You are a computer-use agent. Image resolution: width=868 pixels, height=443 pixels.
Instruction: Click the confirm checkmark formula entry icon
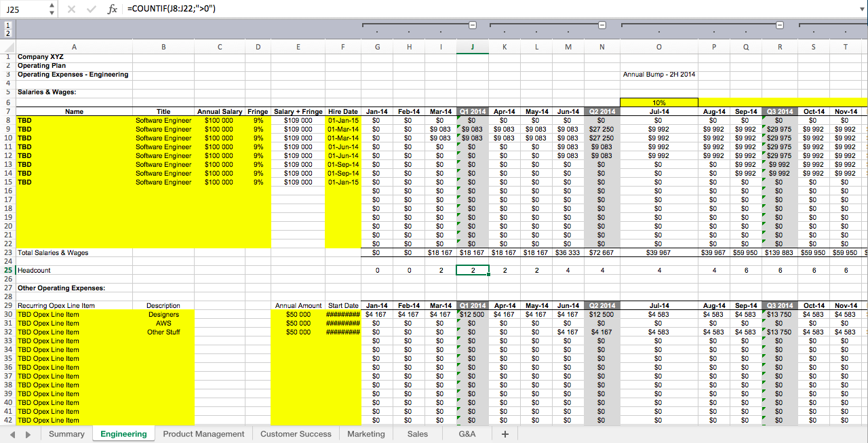tap(91, 9)
